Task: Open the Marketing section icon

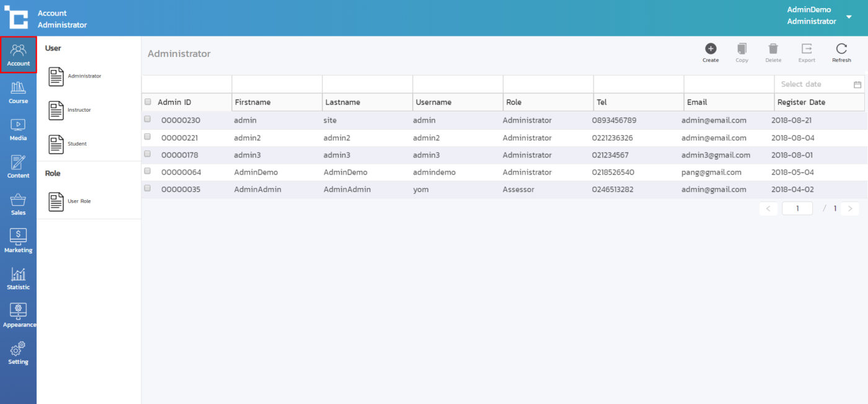Action: [18, 235]
